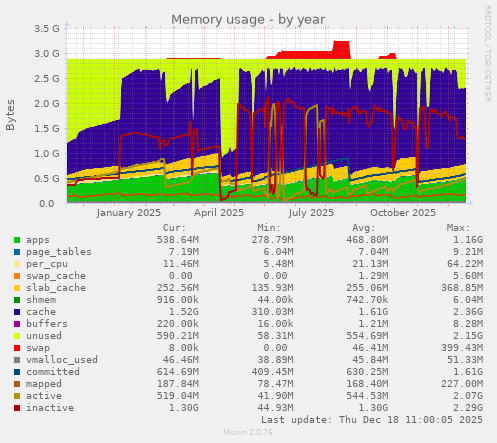The width and height of the screenshot is (497, 443).
Task: Click the swap max value 399.43M
Action: click(x=462, y=348)
